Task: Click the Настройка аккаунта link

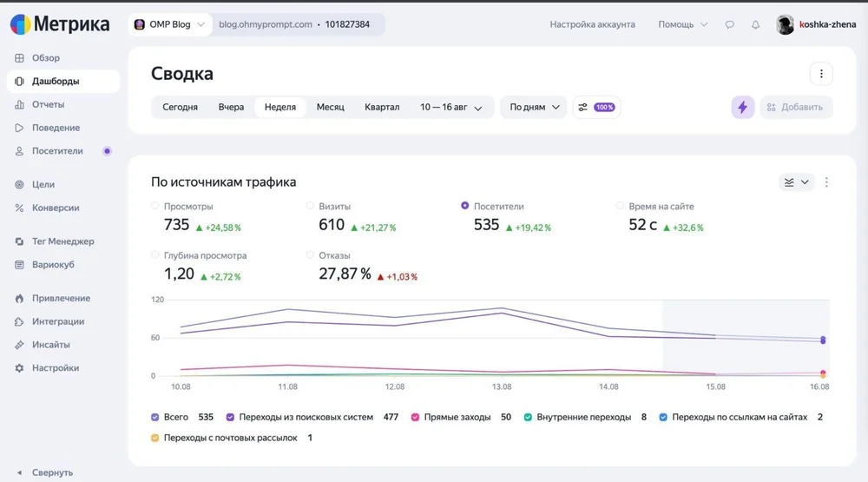Action: (x=592, y=24)
